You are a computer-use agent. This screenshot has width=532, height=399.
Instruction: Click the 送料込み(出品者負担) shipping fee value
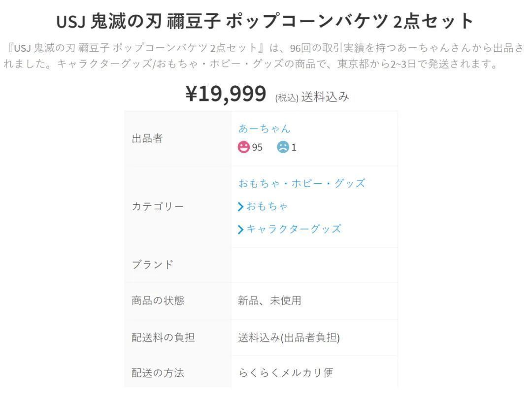tap(289, 337)
